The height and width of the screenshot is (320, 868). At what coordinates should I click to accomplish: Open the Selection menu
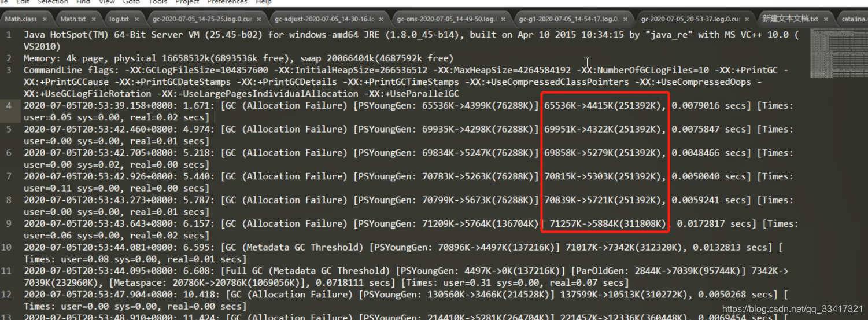pos(53,2)
